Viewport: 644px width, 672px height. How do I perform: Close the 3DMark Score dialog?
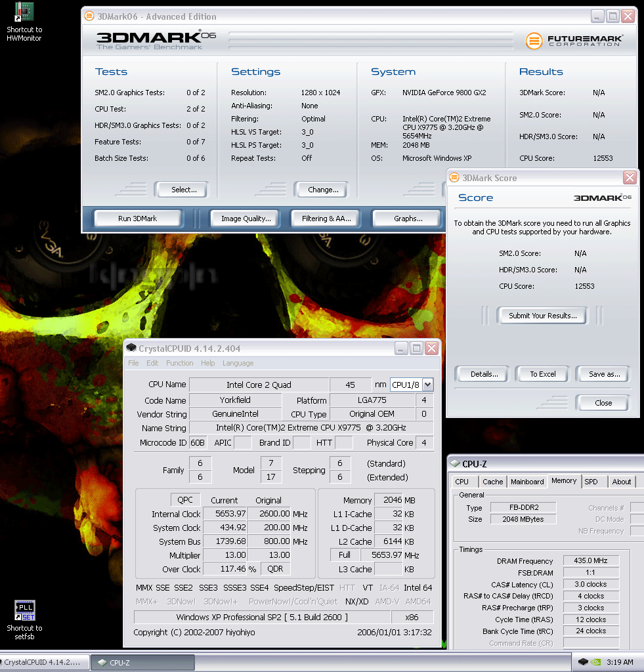tap(630, 177)
